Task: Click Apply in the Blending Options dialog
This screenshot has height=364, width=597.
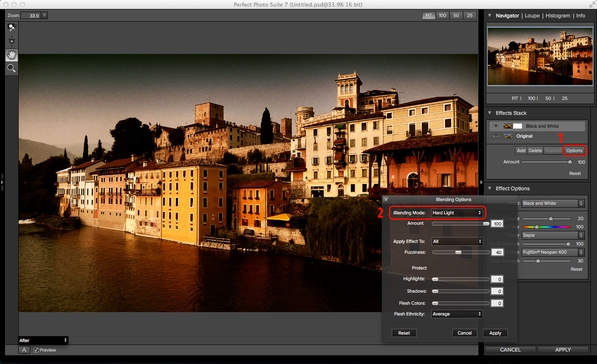Action: pyautogui.click(x=495, y=333)
